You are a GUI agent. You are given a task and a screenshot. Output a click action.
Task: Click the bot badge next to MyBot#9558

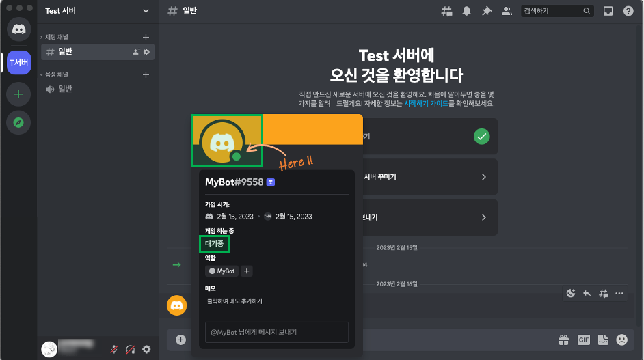click(271, 182)
